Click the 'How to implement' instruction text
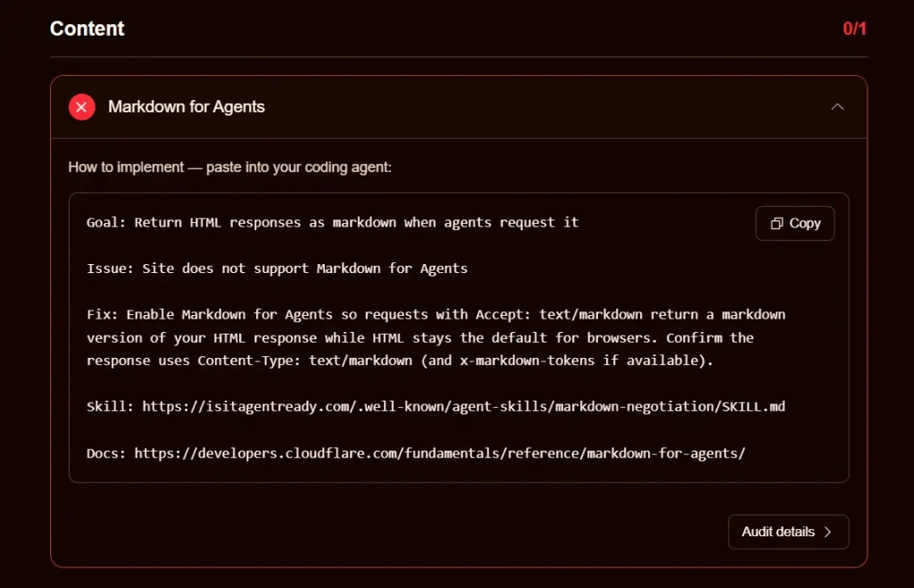The height and width of the screenshot is (588, 914). point(229,167)
